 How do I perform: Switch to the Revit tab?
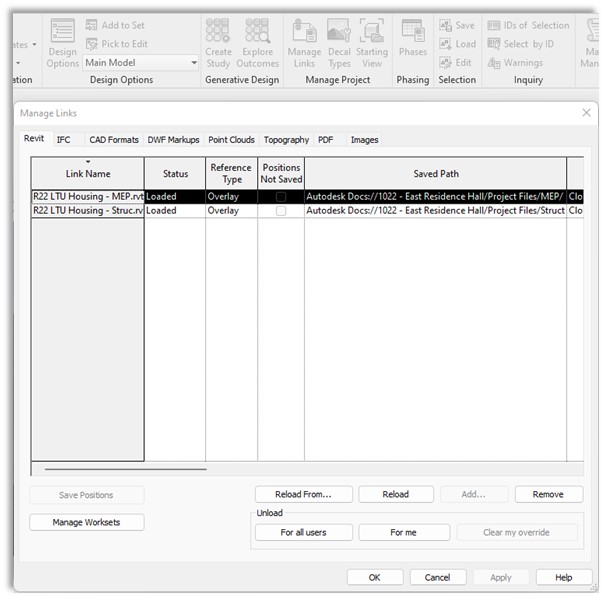(34, 138)
